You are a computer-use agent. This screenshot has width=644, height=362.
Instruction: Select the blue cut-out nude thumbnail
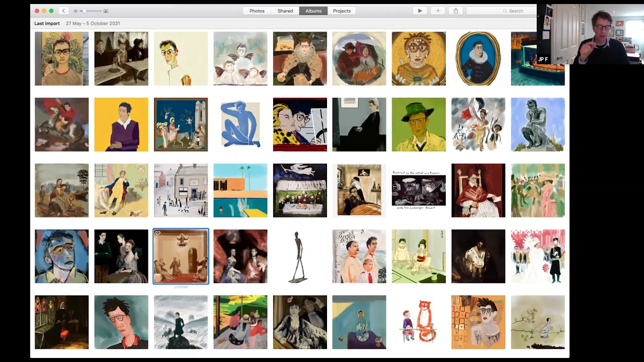click(240, 125)
